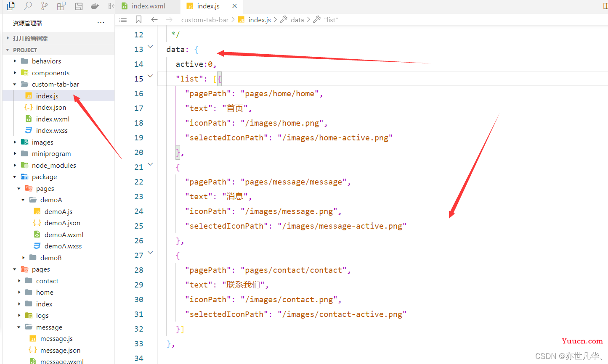Expand the images folder
The width and height of the screenshot is (608, 364).
[x=58, y=142]
